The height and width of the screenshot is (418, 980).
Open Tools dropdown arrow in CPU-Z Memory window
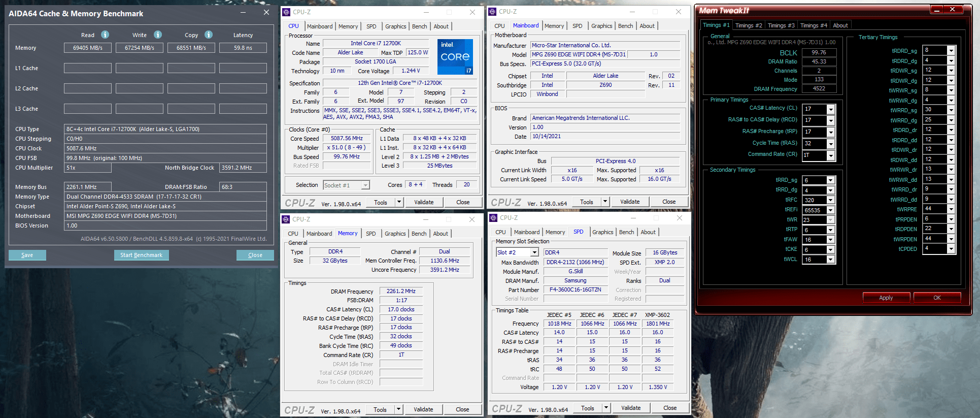coord(399,409)
